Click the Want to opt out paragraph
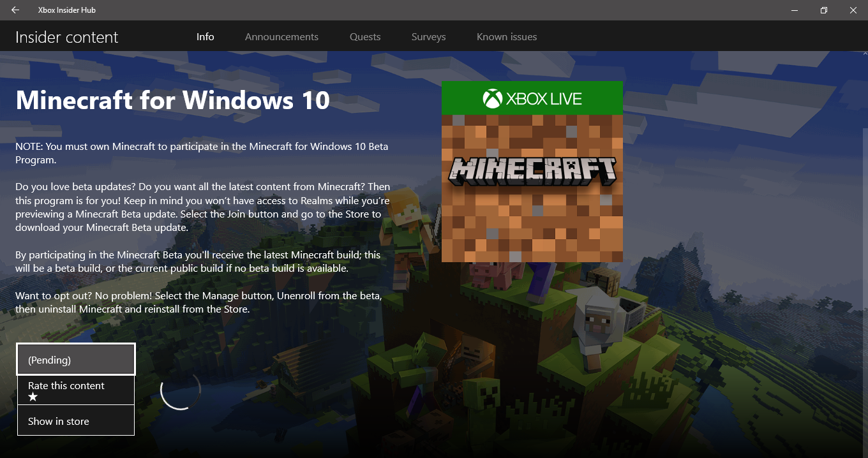Screen dimensions: 868x458 coord(198,302)
